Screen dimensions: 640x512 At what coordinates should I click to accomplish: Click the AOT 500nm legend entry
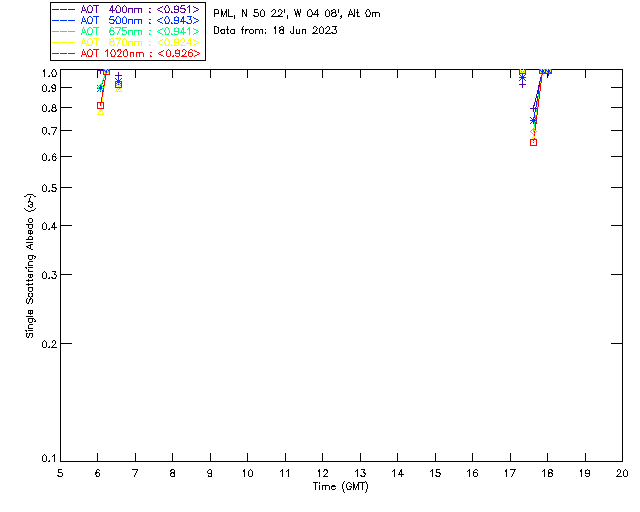click(126, 20)
